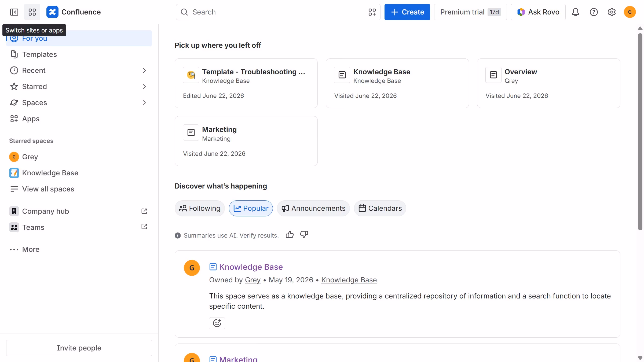The image size is (644, 362).
Task: Open For you in the sidebar
Action: [79, 38]
